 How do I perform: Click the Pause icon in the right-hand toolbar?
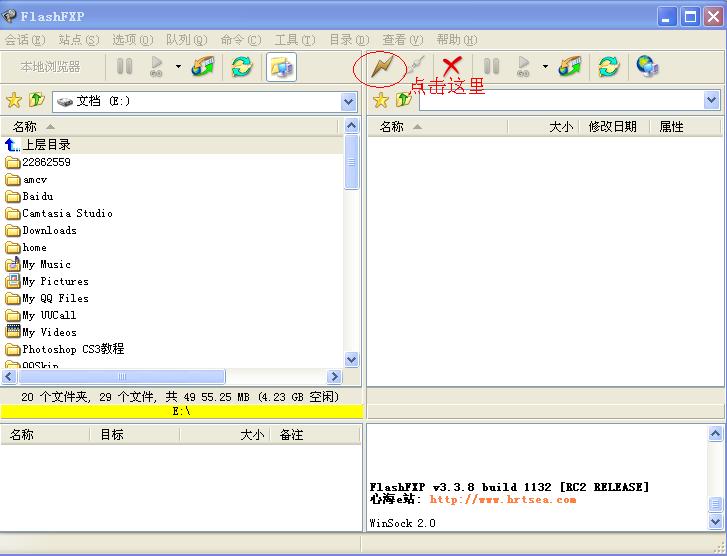click(x=491, y=66)
